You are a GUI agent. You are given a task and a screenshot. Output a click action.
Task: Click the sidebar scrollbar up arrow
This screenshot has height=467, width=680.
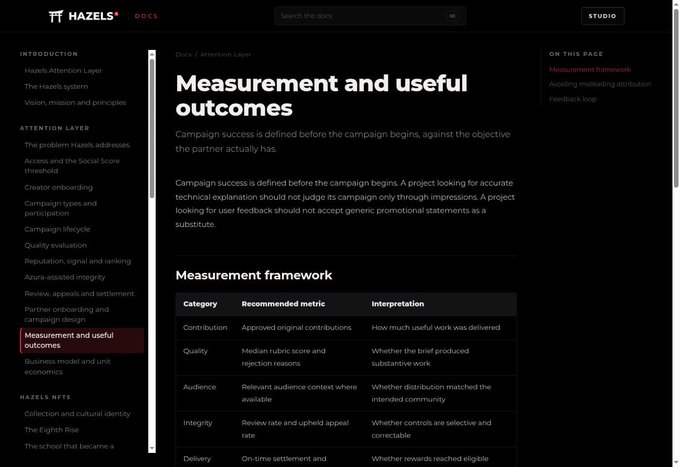click(x=152, y=54)
